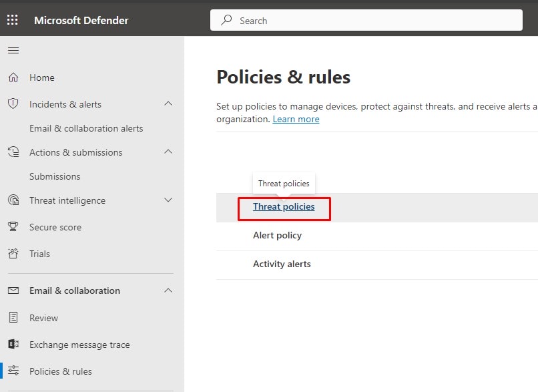Open the app launcher waffle icon
The width and height of the screenshot is (538, 392).
13,20
